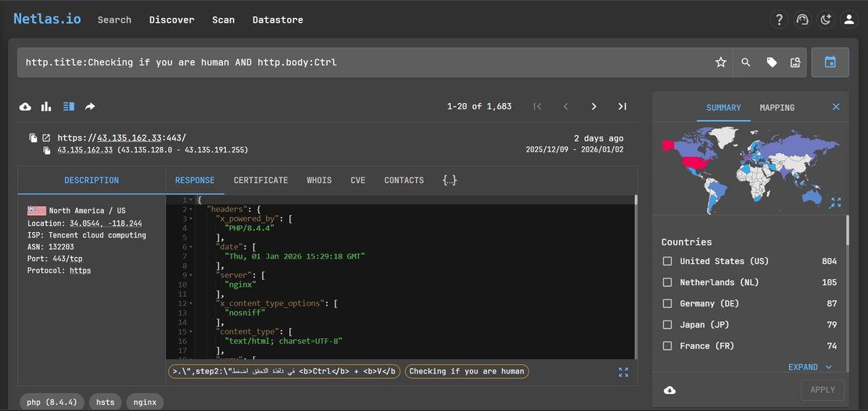This screenshot has width=868, height=411.
Task: Collapse JSON root at line 1
Action: [191, 200]
